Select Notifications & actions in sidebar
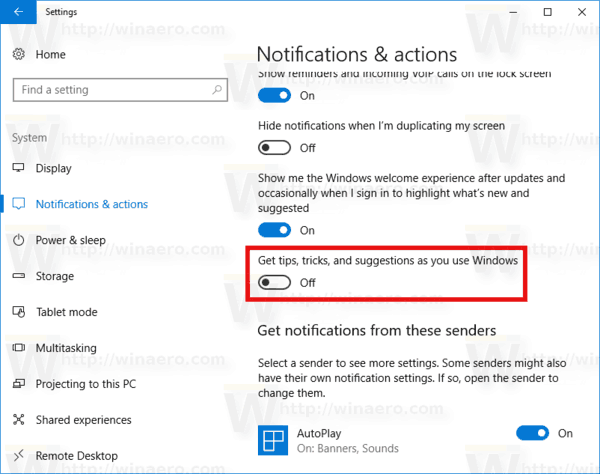 (x=92, y=204)
